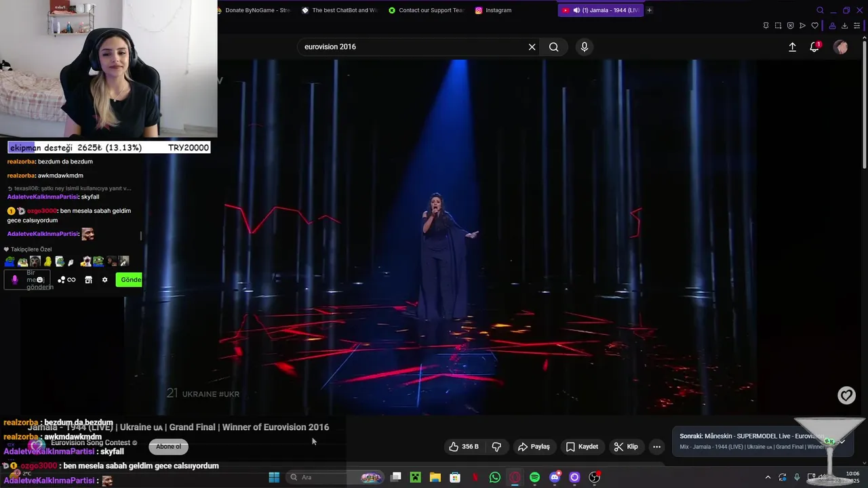Open the Windows Start menu

(274, 477)
